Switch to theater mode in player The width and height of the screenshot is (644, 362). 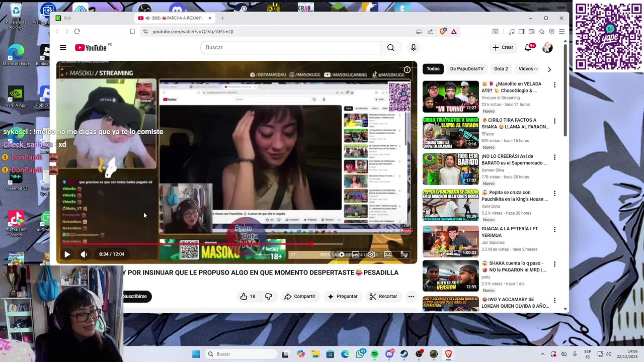[388, 254]
